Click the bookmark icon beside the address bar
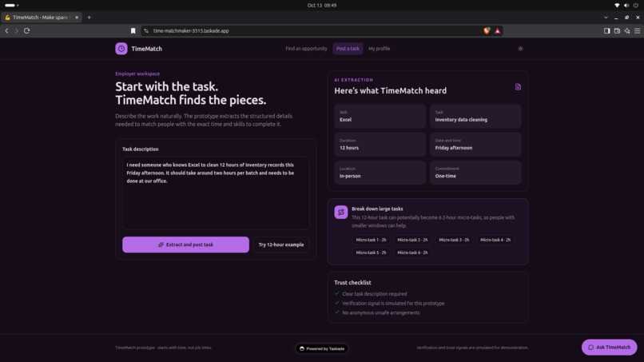 click(133, 31)
